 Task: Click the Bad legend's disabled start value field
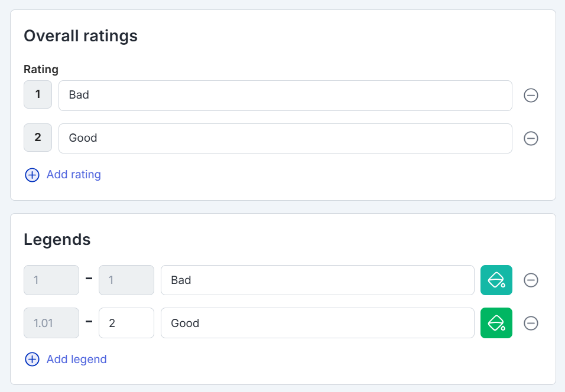pos(51,280)
